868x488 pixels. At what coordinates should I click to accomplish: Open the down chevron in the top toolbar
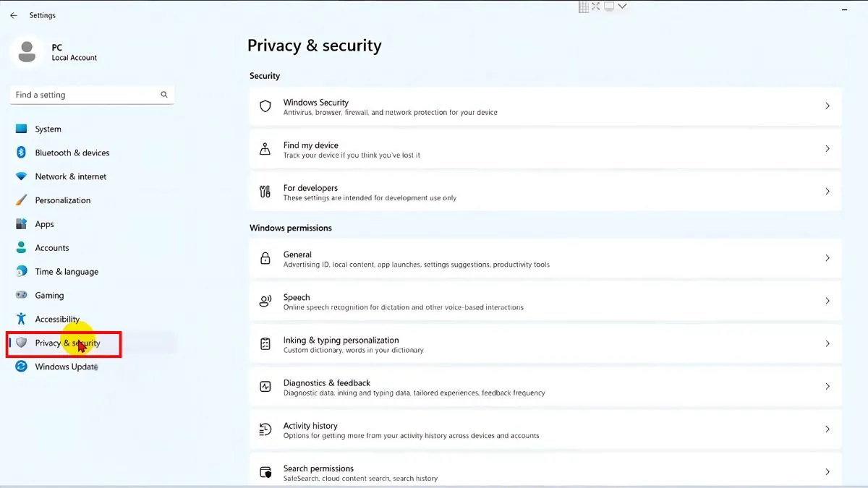tap(622, 5)
